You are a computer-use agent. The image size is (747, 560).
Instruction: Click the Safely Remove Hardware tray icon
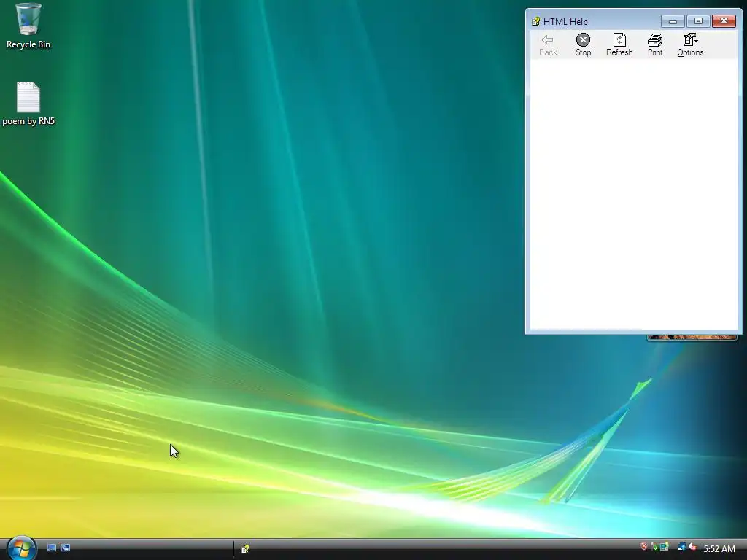654,547
